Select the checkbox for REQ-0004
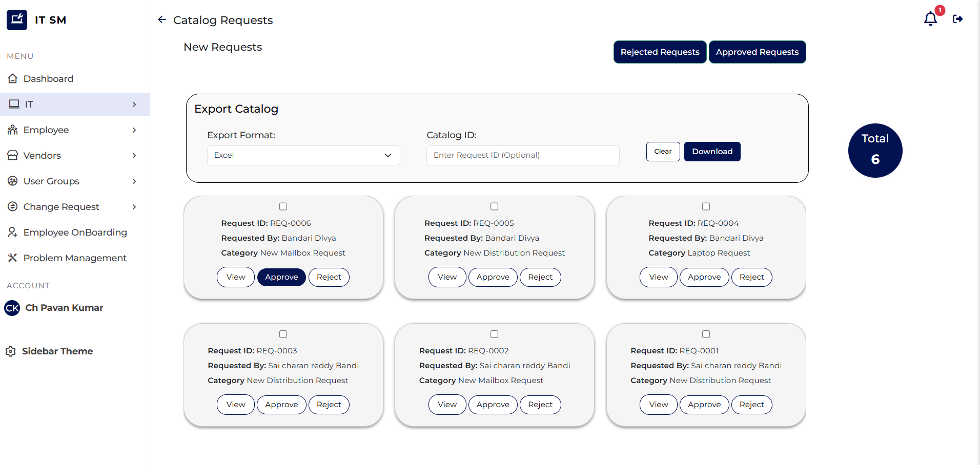The image size is (980, 465). 706,206
